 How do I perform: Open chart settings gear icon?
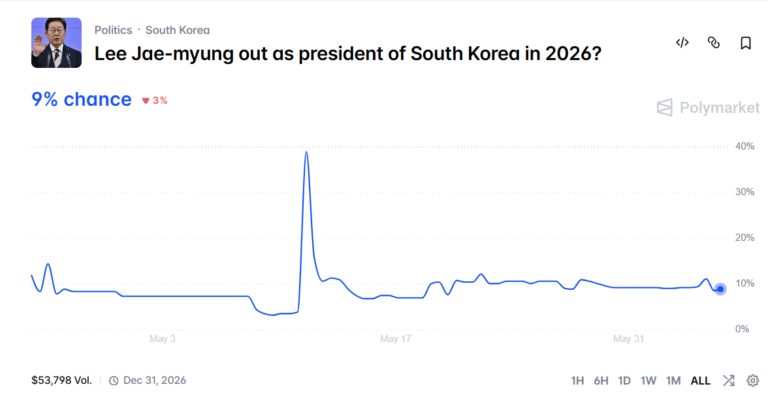[753, 381]
